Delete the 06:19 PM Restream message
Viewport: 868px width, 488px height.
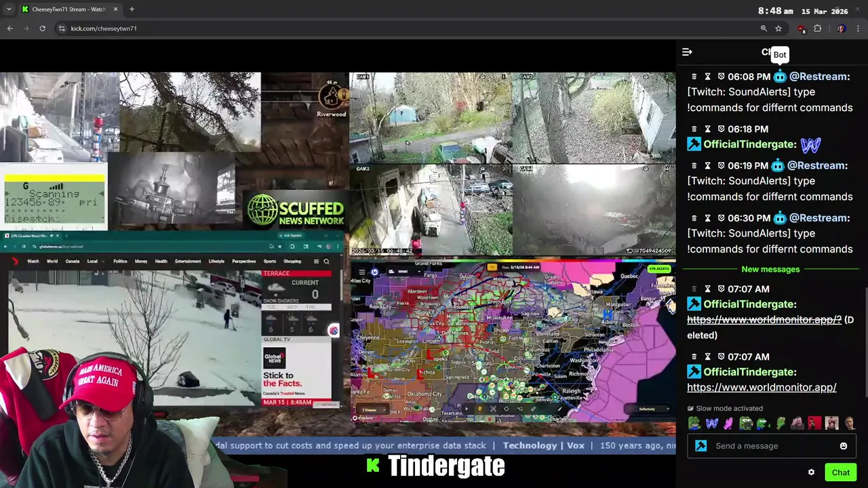694,165
